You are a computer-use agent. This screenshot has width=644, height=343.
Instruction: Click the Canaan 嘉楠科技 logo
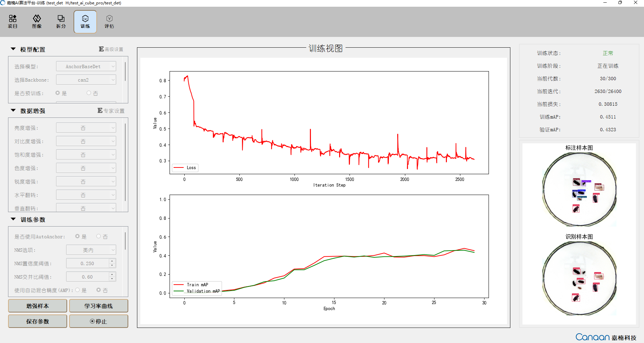point(606,337)
